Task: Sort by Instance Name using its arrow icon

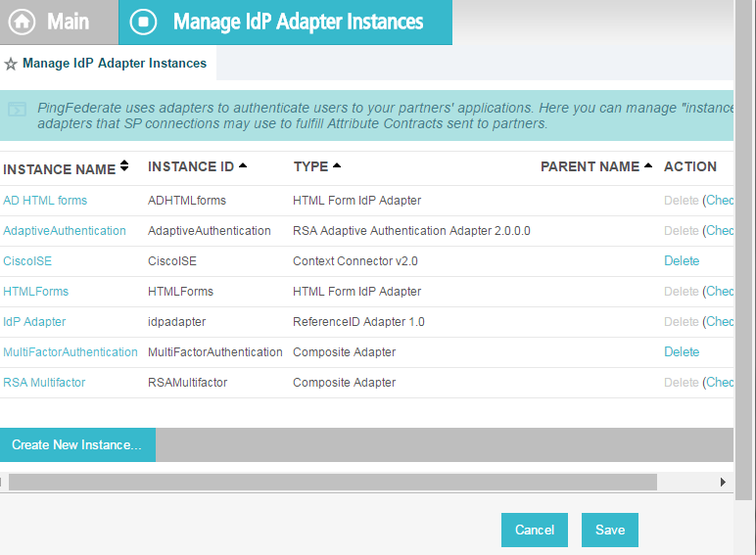Action: coord(124,165)
